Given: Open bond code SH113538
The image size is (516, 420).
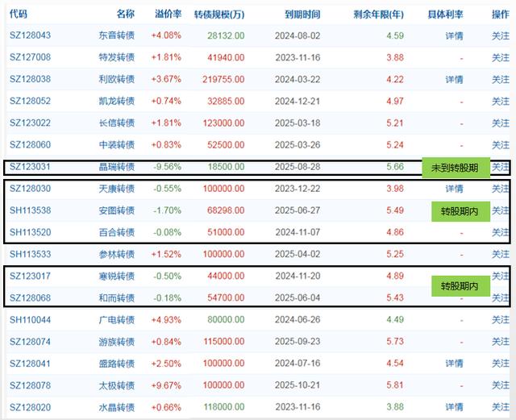Looking at the screenshot, I should (x=31, y=210).
